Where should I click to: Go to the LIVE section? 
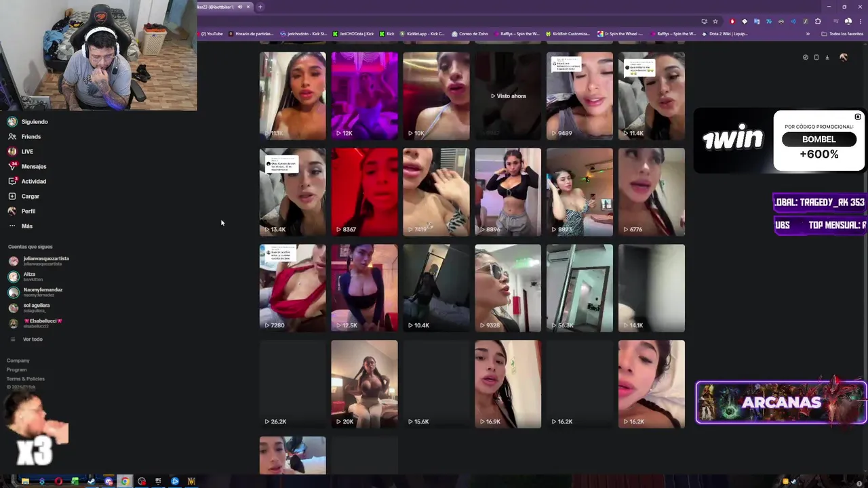pos(20,152)
